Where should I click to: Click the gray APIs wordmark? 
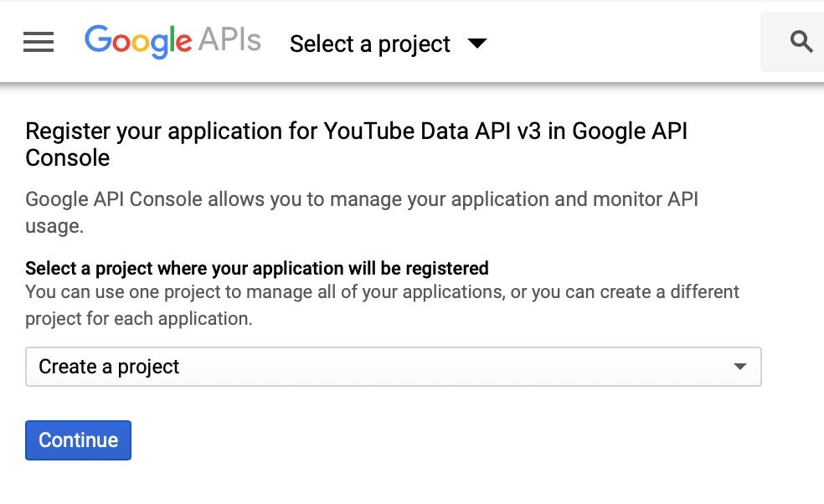tap(229, 39)
